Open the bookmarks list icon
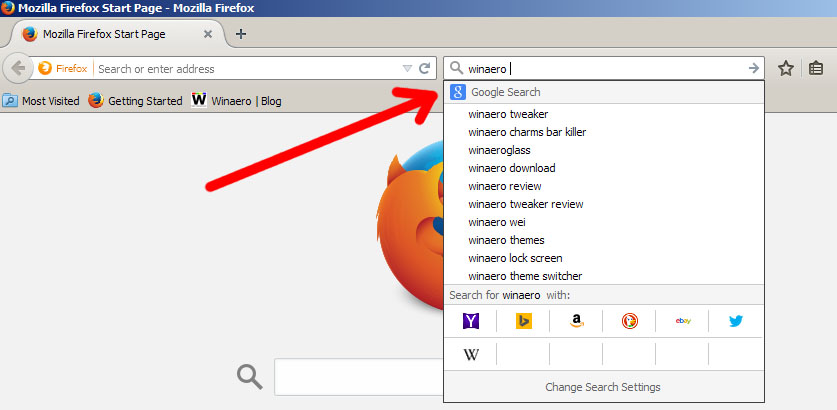837x410 pixels. tap(816, 68)
